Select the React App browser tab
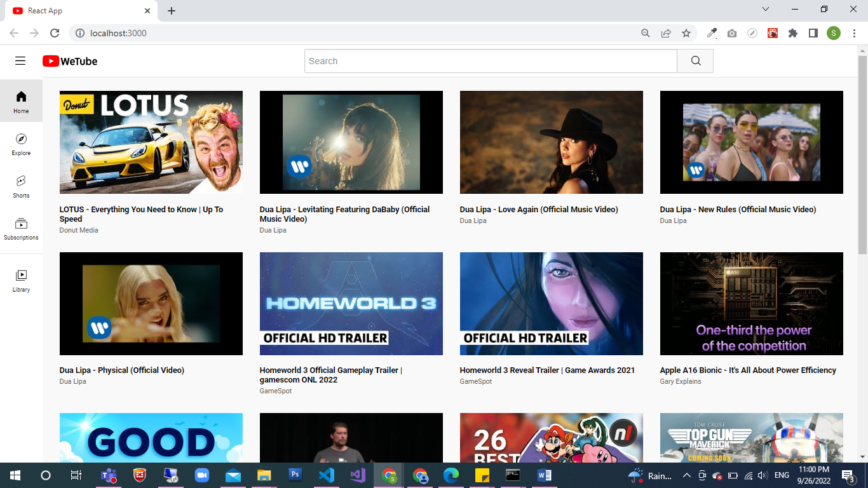Screen dimensions: 868x488 pyautogui.click(x=76, y=11)
